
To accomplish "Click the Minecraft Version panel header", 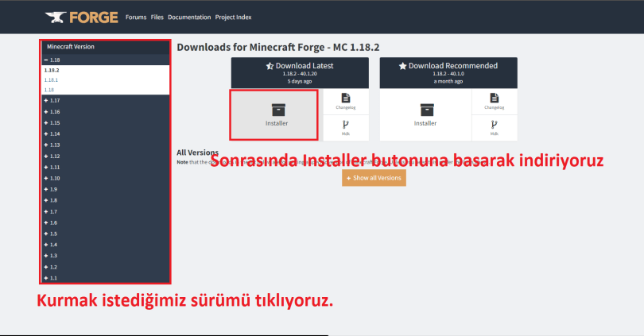I will tap(106, 47).
